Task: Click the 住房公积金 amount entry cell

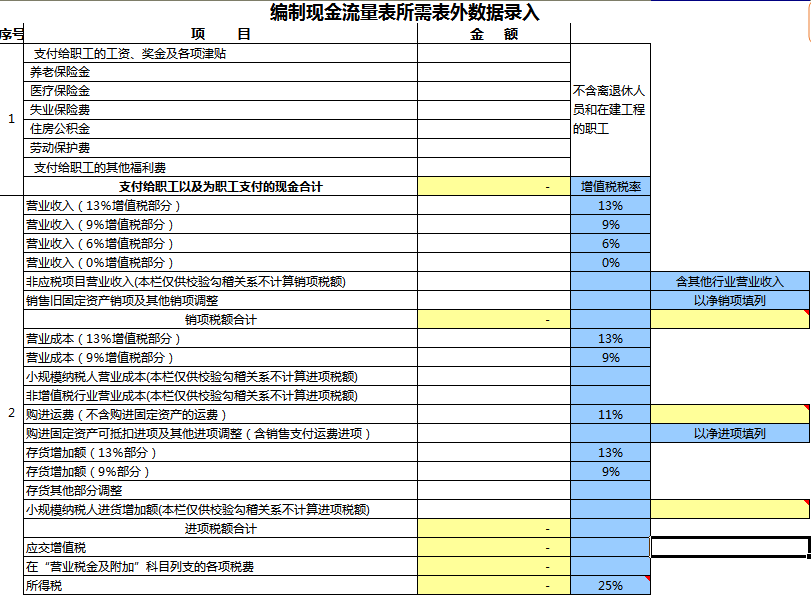Action: coord(490,129)
